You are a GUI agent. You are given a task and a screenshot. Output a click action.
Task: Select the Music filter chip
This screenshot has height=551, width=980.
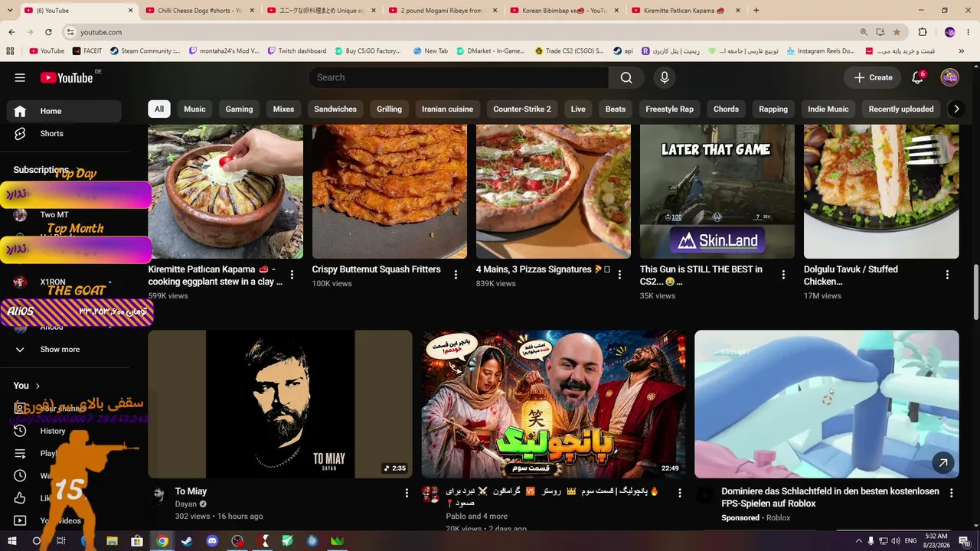(194, 109)
